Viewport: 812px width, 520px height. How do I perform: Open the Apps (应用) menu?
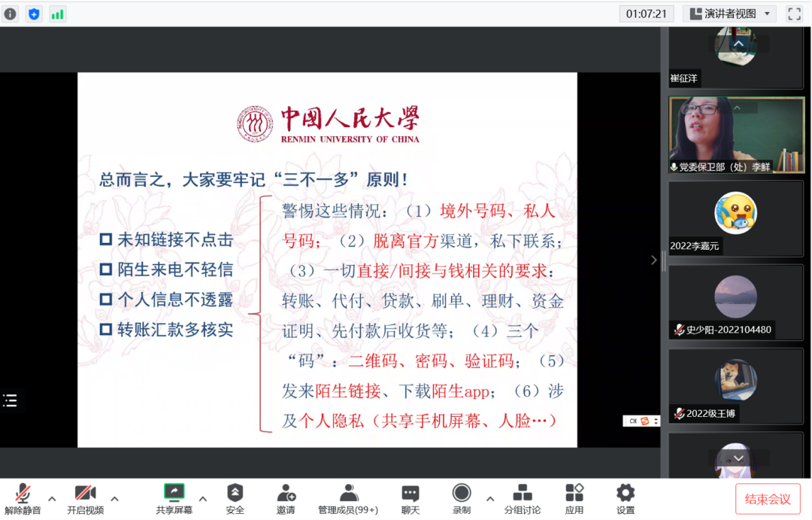point(574,499)
